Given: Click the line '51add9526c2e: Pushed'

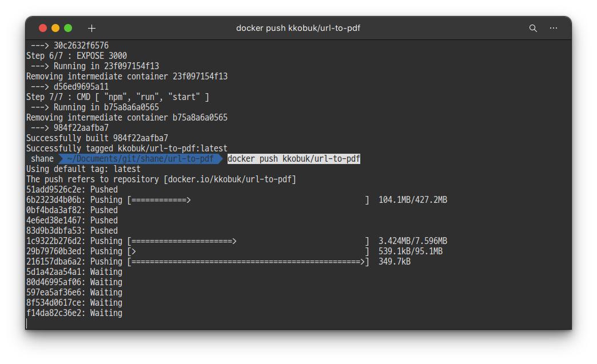Looking at the screenshot, I should click(x=72, y=189).
